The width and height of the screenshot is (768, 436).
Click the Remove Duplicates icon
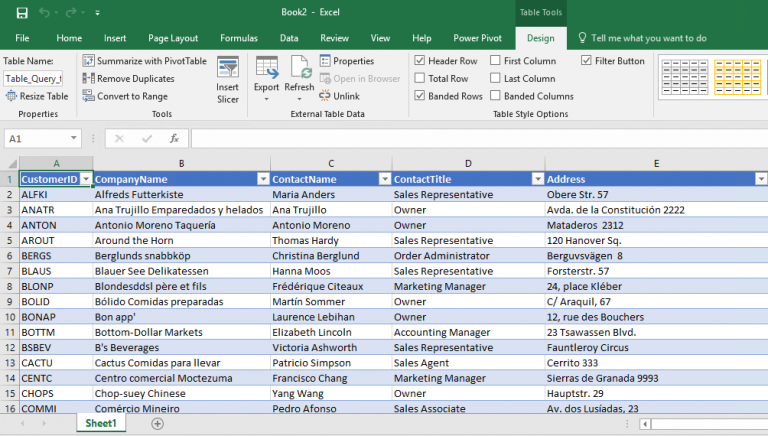[88, 78]
